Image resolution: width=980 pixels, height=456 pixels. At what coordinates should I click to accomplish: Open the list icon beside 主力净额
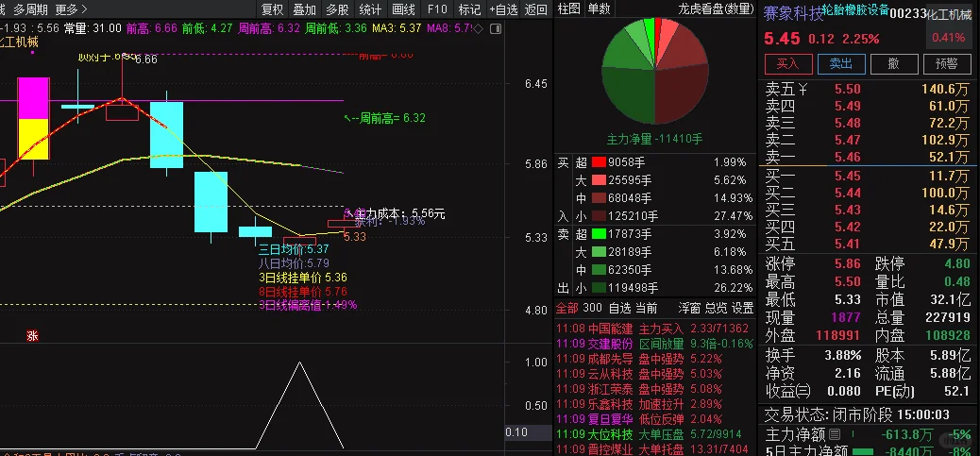pos(835,433)
